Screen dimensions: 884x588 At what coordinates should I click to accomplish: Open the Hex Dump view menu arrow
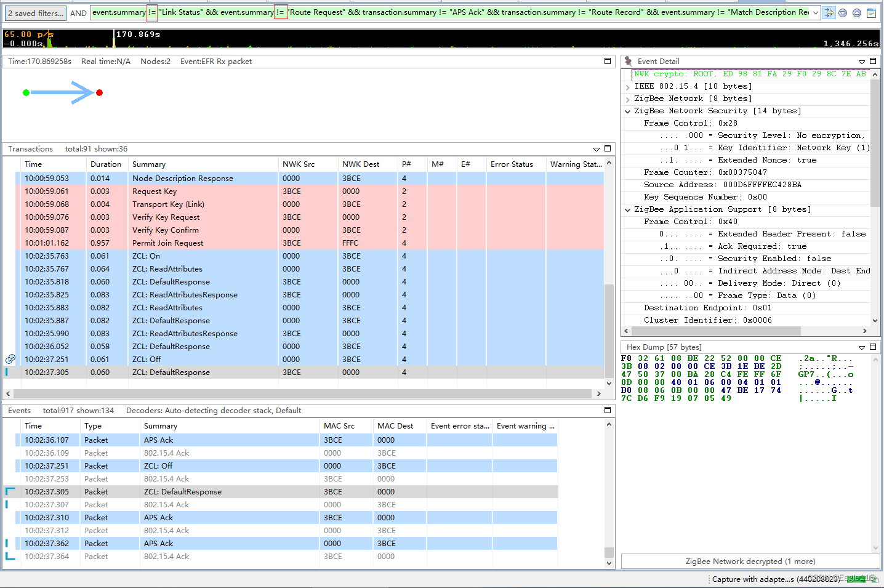pos(861,347)
